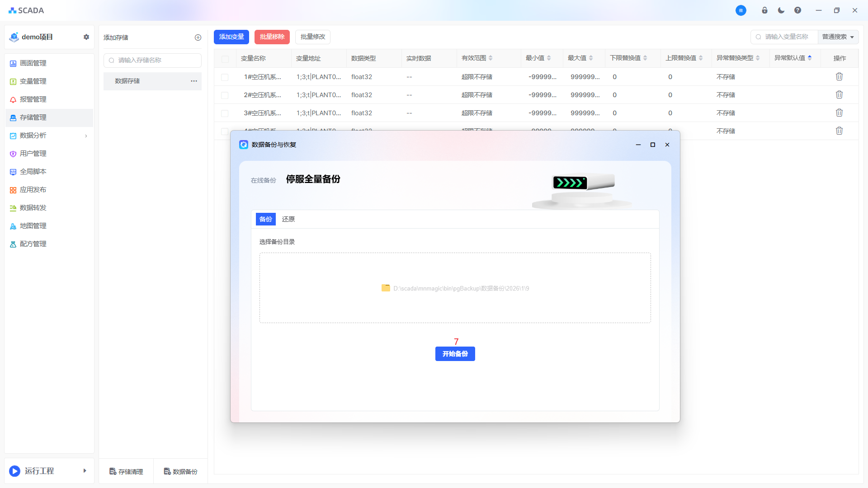Click the add storage plus icon

click(x=198, y=38)
